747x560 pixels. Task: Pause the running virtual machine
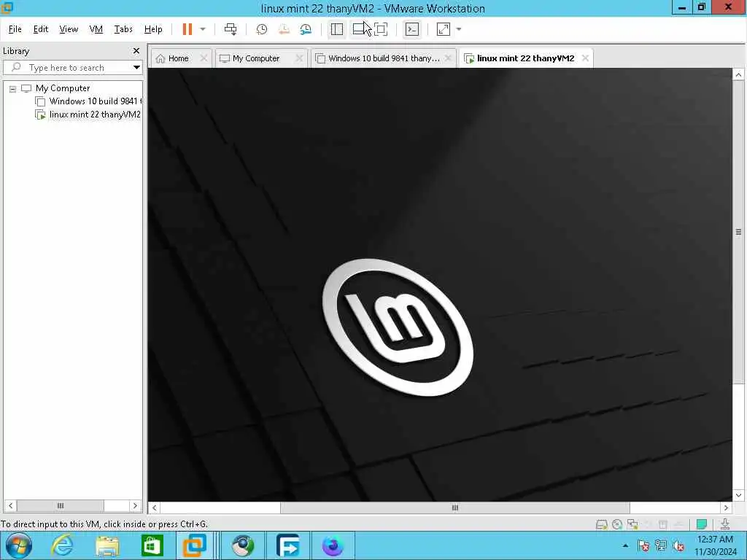[187, 29]
